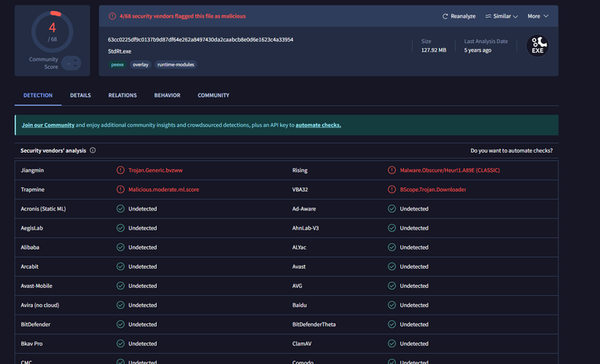Click the Baidu undetected check icon

pos(392,305)
